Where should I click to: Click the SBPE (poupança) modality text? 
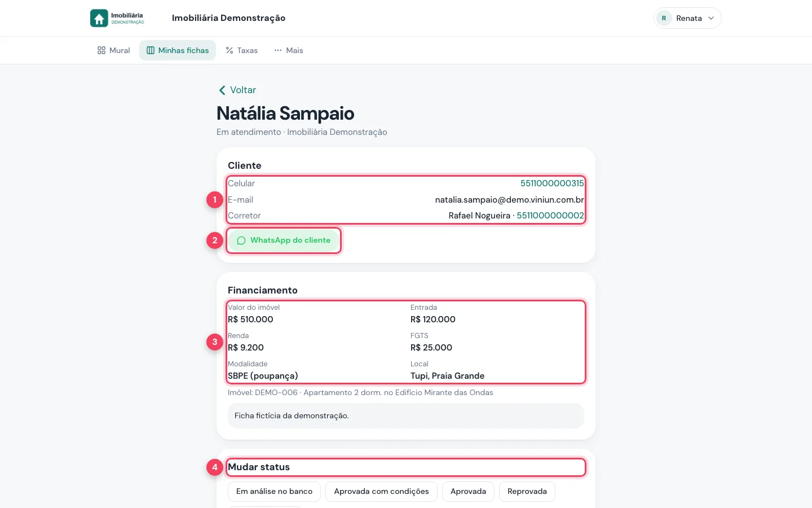point(263,376)
